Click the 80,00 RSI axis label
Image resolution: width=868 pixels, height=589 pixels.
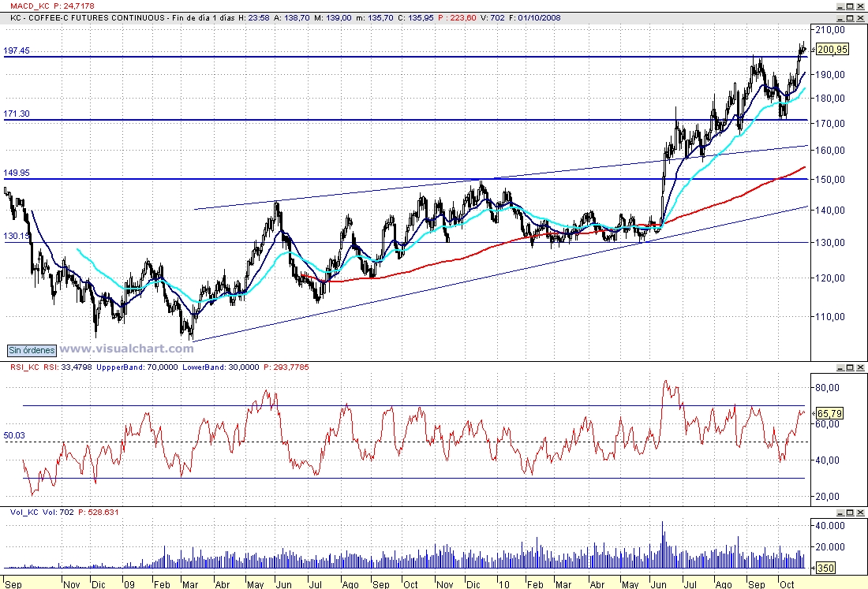[827, 388]
